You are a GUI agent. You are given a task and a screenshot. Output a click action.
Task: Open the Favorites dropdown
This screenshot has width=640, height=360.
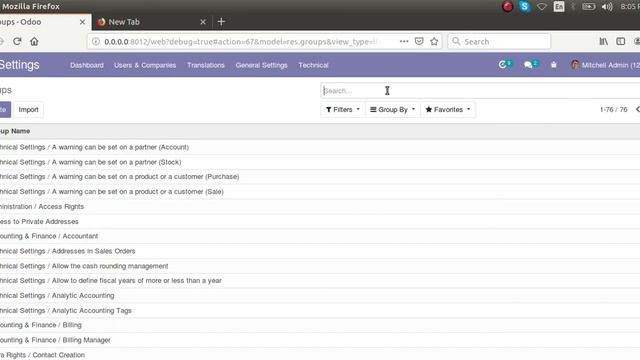(x=448, y=109)
